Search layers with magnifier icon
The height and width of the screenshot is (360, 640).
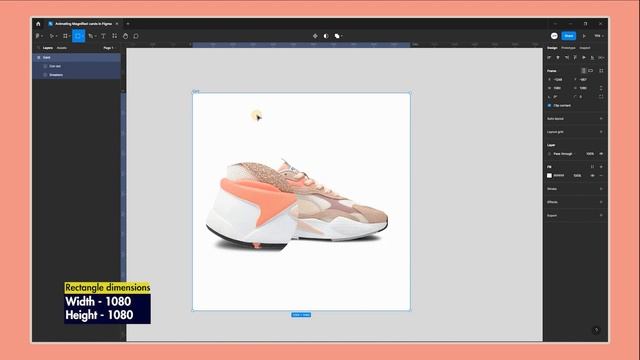[39, 48]
